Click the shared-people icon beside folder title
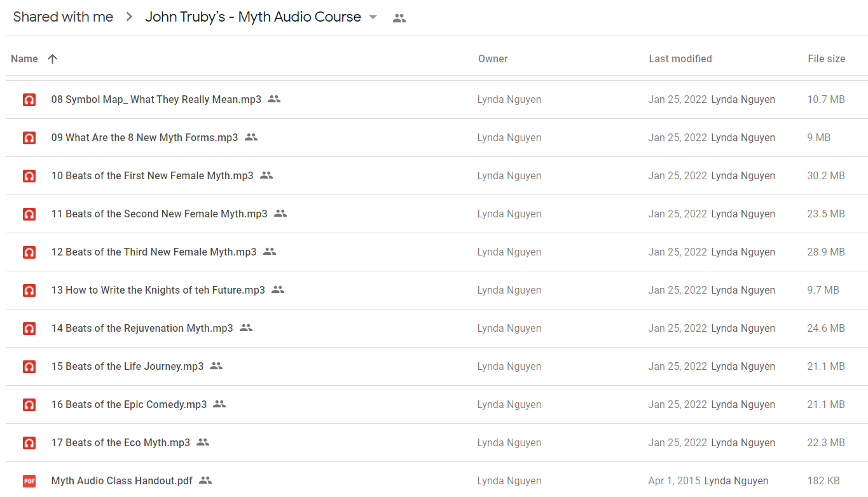The width and height of the screenshot is (868, 497). coord(399,18)
